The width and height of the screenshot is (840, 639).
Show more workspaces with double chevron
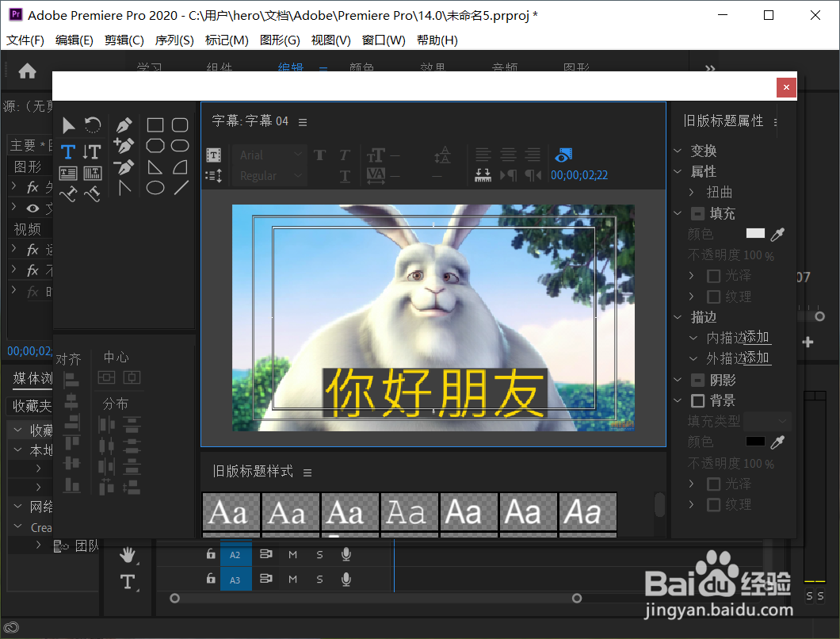tap(710, 69)
